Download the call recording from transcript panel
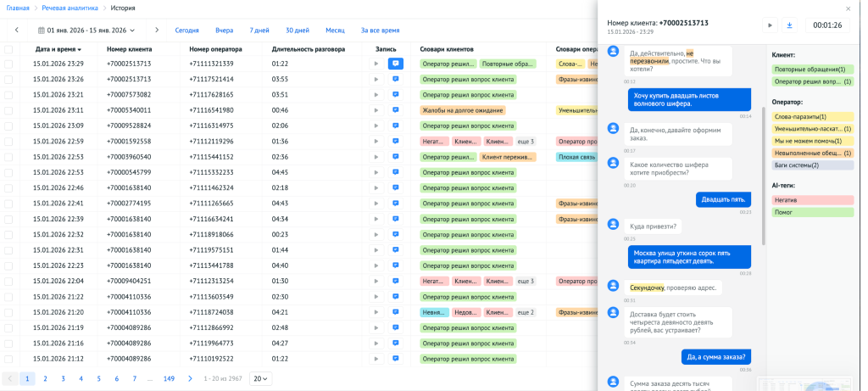This screenshot has height=391, width=868. point(789,25)
